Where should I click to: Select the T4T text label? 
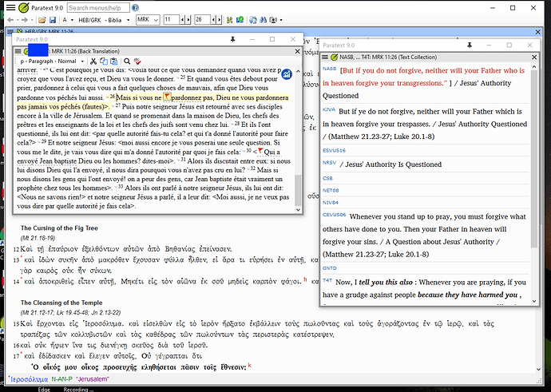tap(327, 280)
